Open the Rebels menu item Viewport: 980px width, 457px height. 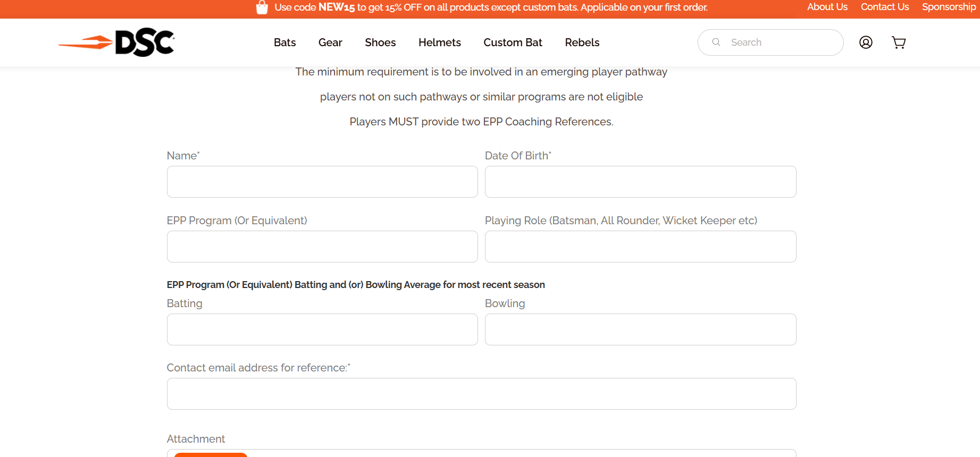582,43
